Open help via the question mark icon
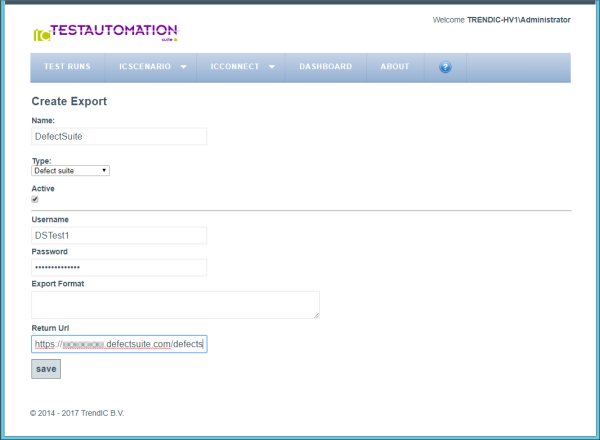The image size is (600, 440). [445, 67]
